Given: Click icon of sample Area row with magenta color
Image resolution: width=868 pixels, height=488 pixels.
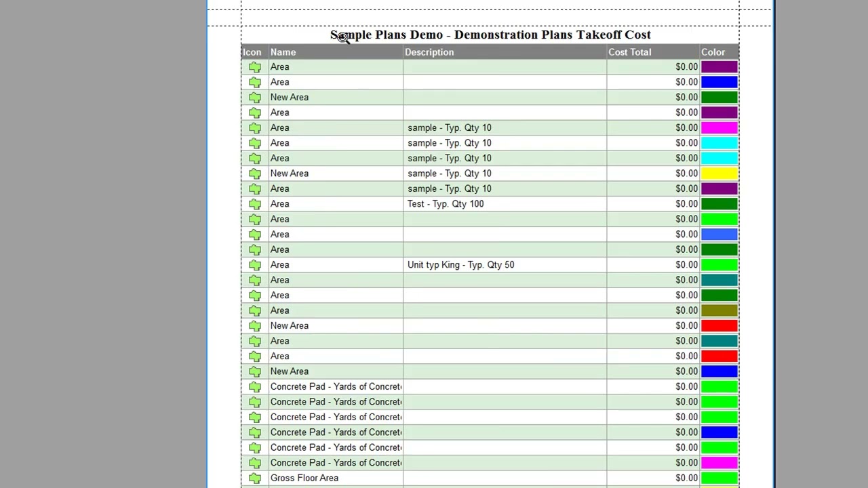Looking at the screenshot, I should point(255,128).
